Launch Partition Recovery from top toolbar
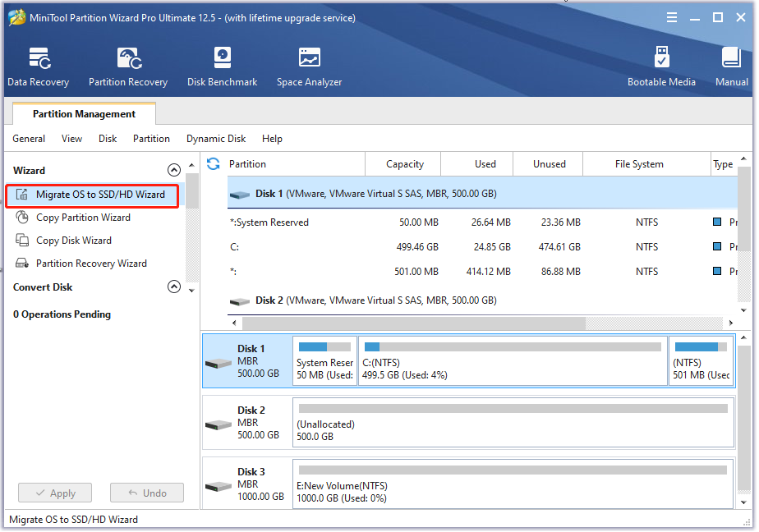The width and height of the screenshot is (759, 532). click(128, 66)
